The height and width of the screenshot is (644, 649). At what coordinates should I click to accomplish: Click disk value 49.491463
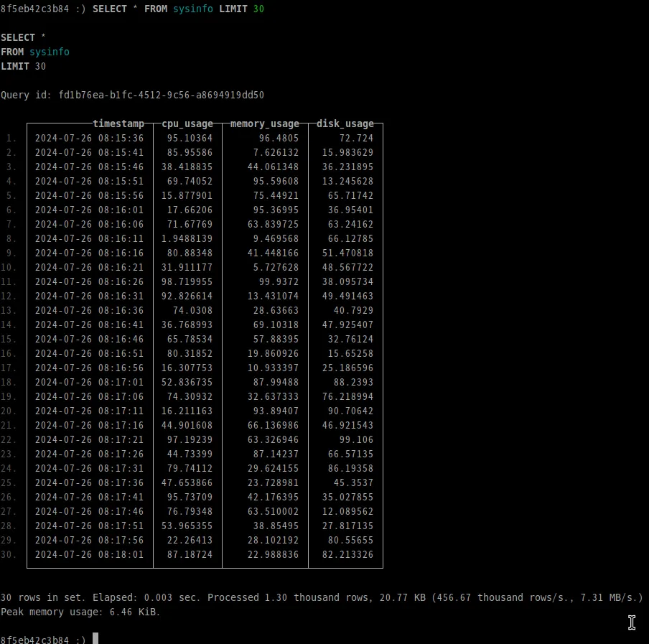click(347, 296)
